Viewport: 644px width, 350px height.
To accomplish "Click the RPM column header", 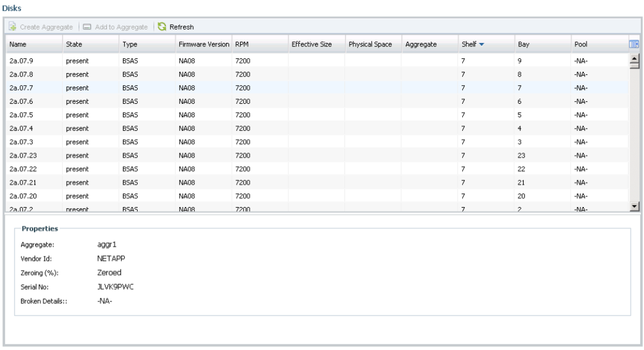I will point(242,44).
